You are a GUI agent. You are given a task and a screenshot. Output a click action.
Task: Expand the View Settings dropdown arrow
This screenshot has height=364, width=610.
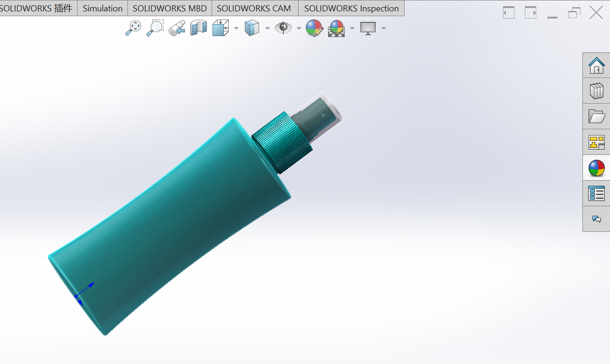tap(384, 29)
